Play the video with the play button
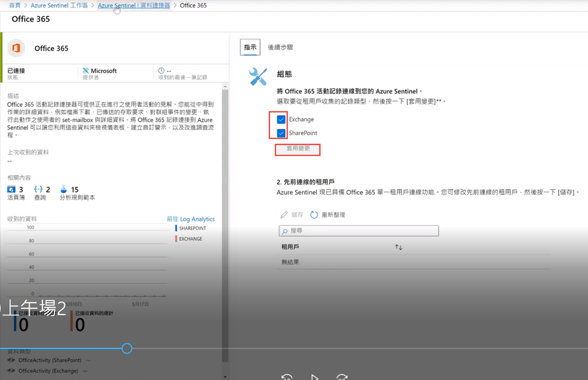The width and height of the screenshot is (588, 380). (x=314, y=377)
